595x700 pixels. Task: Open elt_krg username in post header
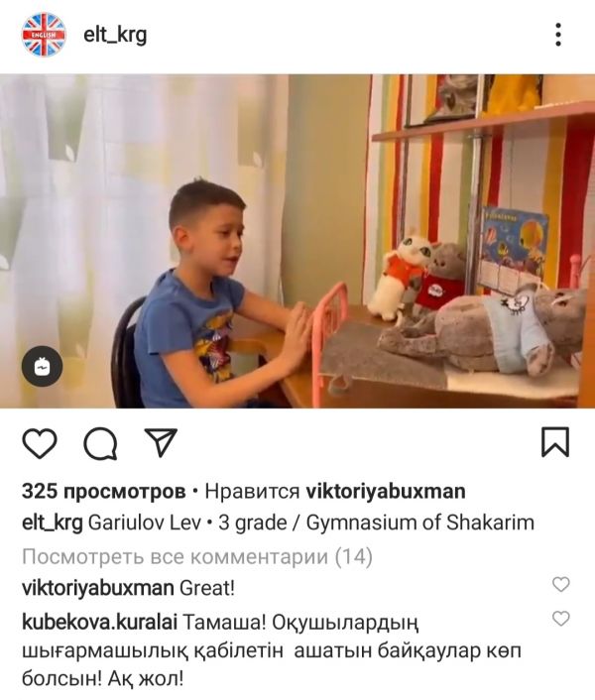click(115, 36)
